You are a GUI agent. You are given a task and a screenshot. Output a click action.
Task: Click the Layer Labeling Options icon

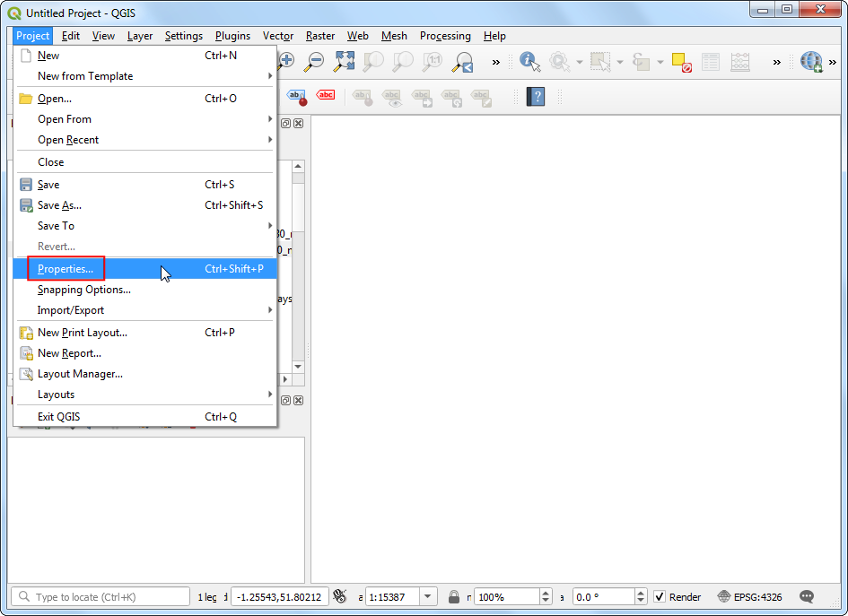pyautogui.click(x=297, y=97)
